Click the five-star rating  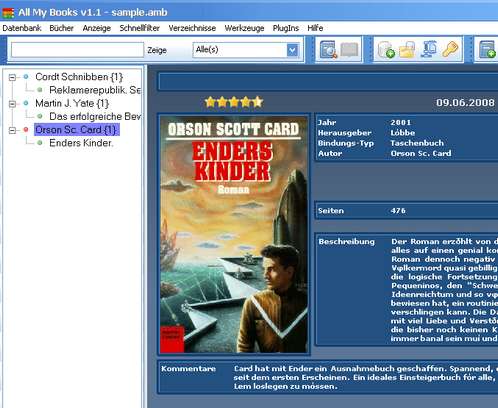click(x=234, y=102)
